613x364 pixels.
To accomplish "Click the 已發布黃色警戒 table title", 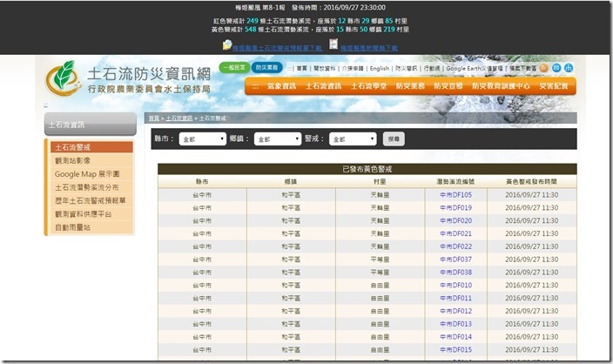I will click(367, 169).
